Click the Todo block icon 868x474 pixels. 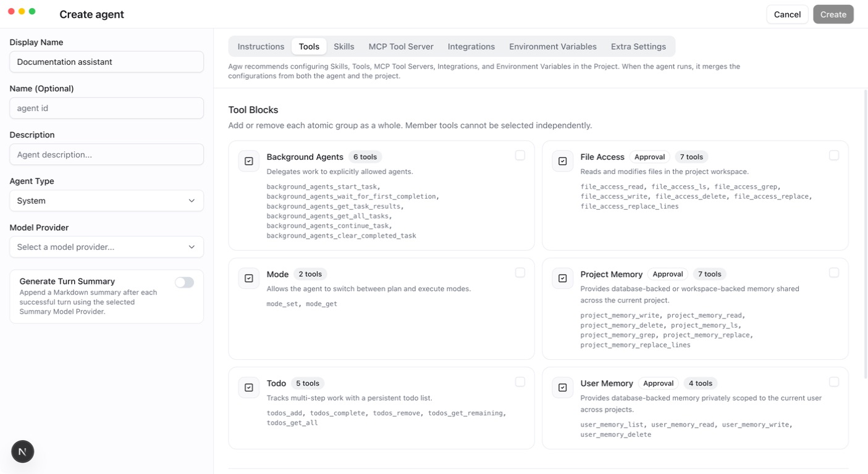[x=249, y=388]
